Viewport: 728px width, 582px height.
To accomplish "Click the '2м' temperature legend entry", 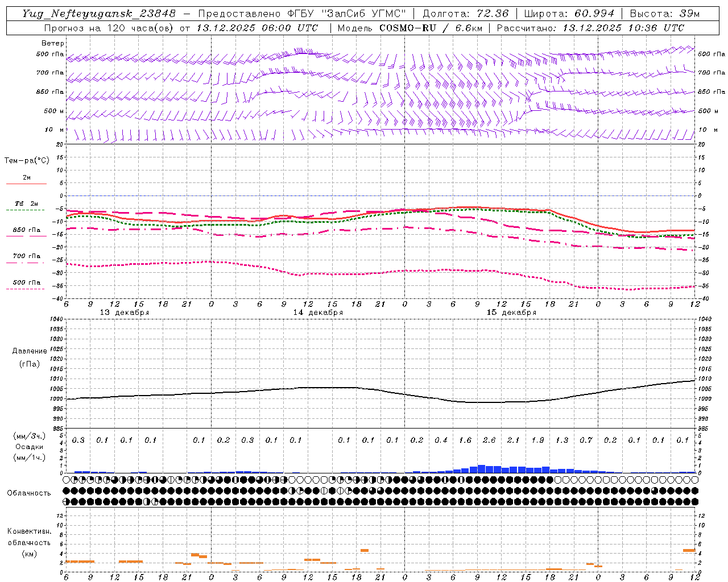I will point(27,178).
